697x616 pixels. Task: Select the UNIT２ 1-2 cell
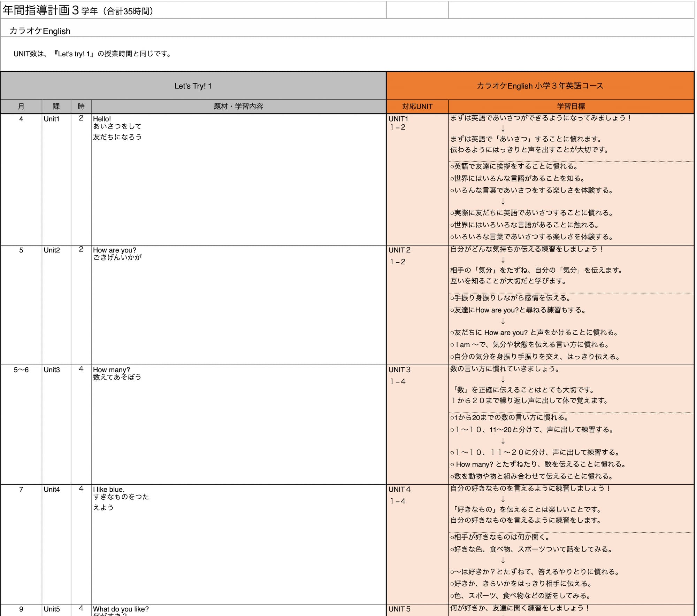tap(418, 305)
